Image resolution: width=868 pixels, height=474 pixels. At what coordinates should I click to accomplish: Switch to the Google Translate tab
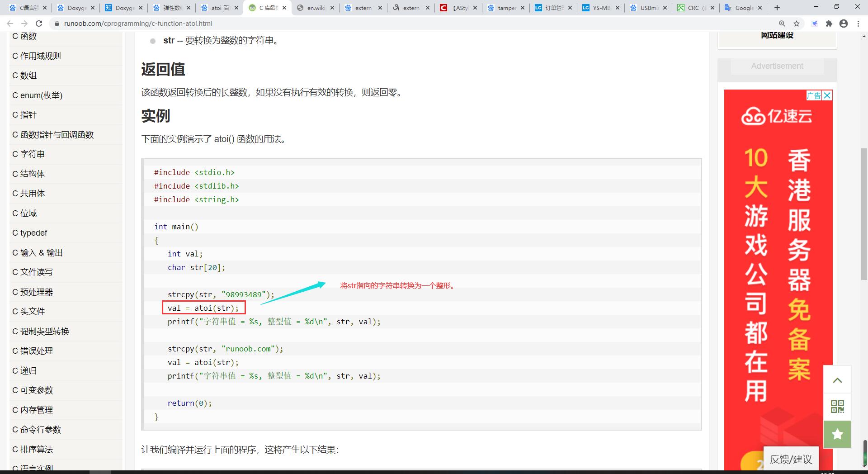pyautogui.click(x=743, y=8)
